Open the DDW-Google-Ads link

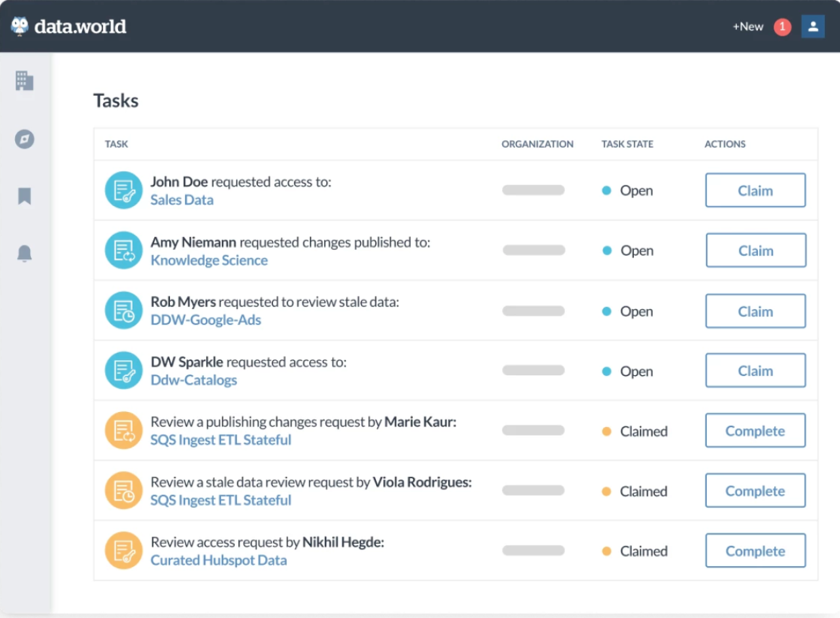click(206, 320)
